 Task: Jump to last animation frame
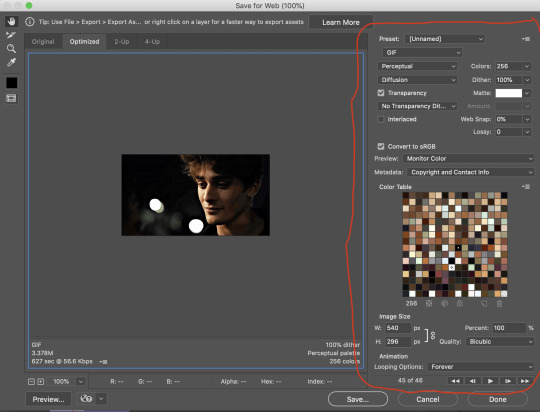point(525,381)
